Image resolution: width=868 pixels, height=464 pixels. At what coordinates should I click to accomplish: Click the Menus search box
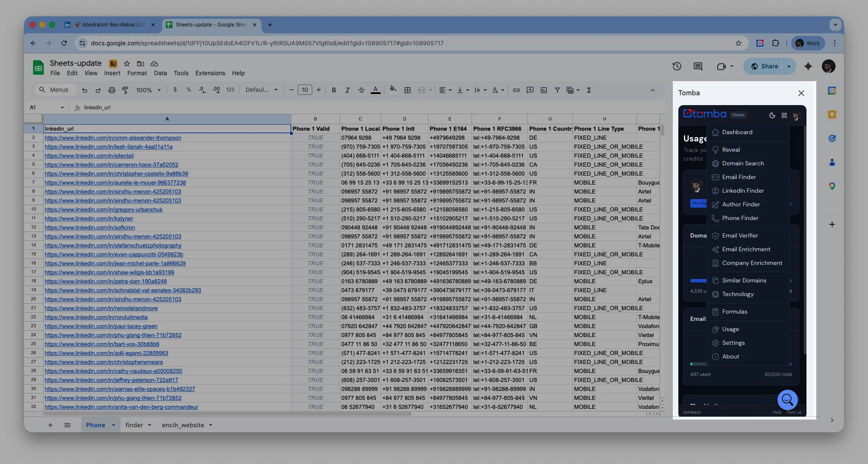coord(54,90)
